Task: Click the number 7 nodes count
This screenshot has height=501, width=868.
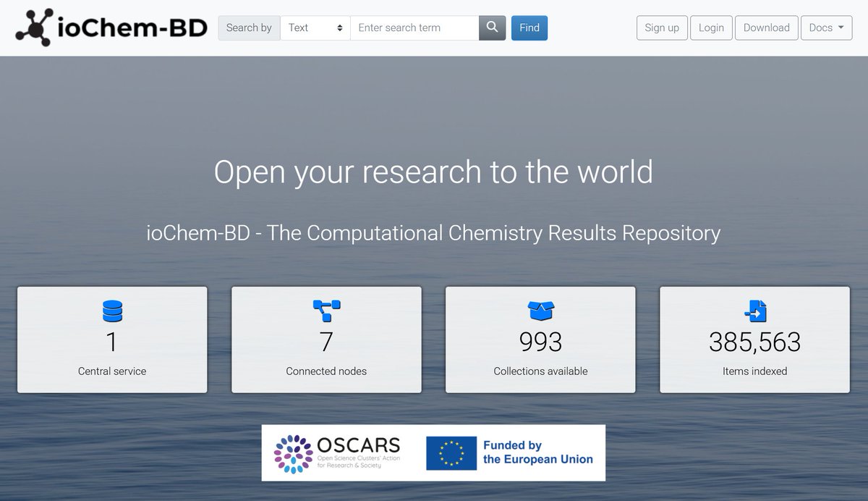Action: pyautogui.click(x=326, y=342)
